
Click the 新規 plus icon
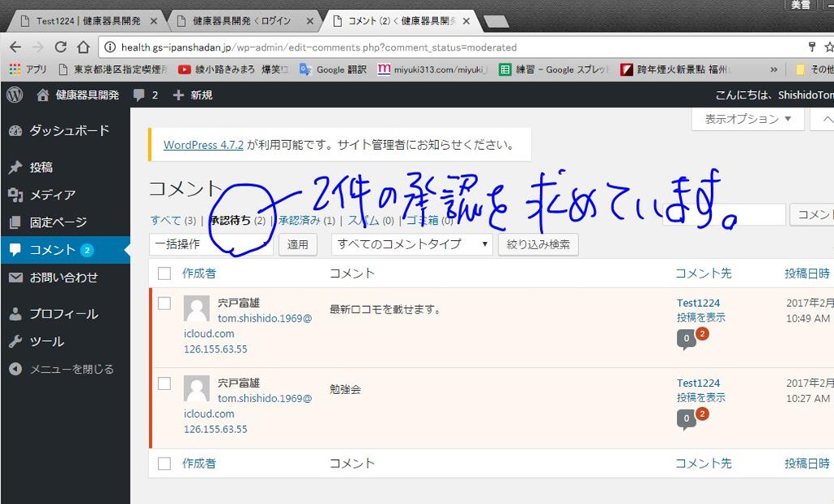tap(178, 95)
